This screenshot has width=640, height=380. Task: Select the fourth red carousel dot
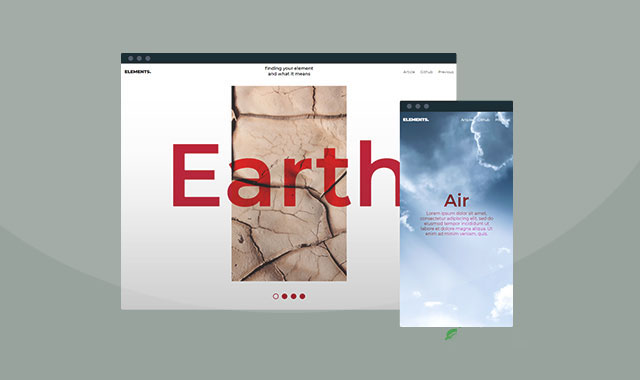pos(302,296)
